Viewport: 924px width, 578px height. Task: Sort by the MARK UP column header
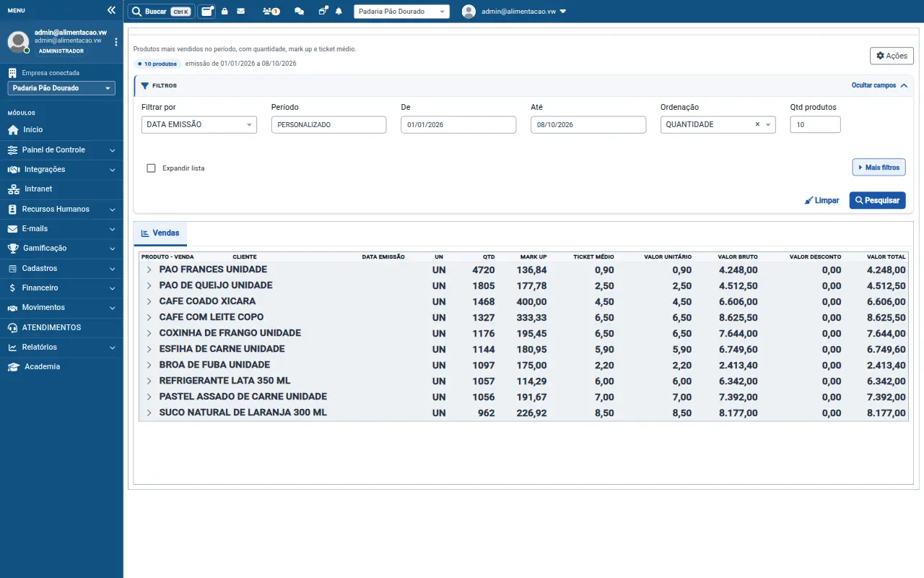tap(533, 256)
